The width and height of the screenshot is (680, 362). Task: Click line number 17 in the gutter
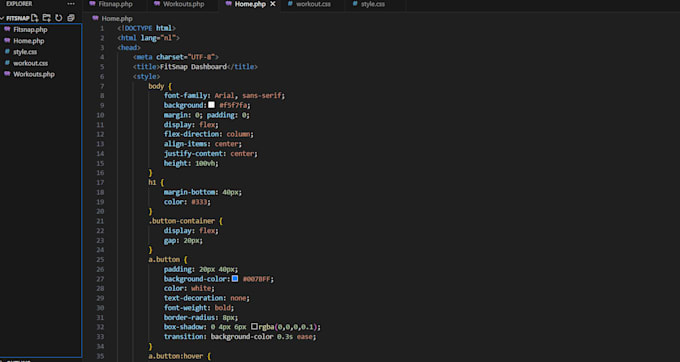100,183
